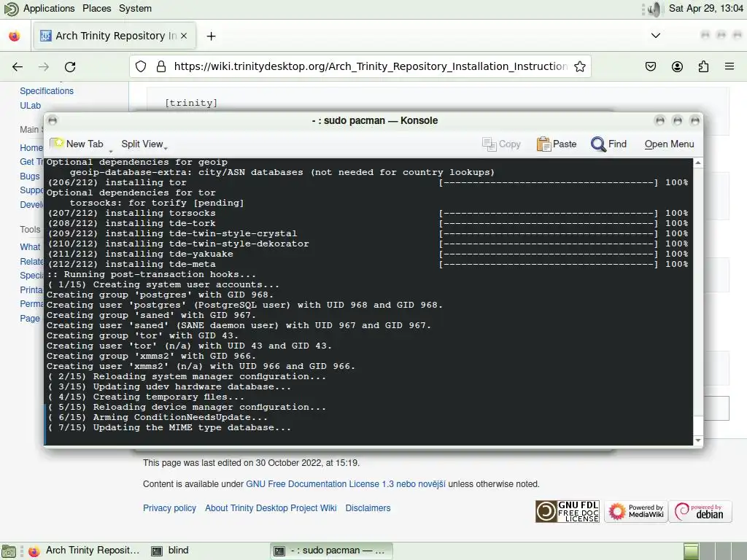Click the Powered by MediaWiki badge
The image size is (747, 560).
636,511
